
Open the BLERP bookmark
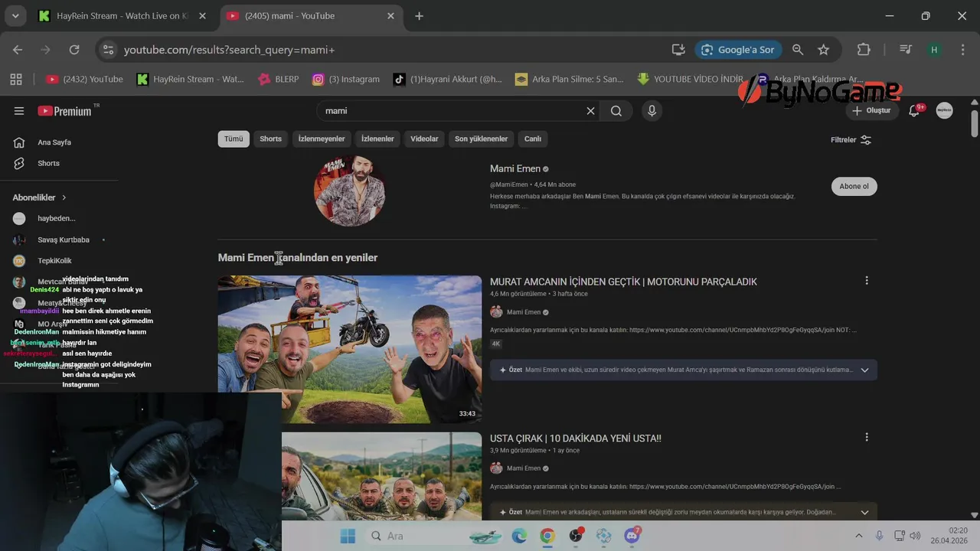(x=279, y=79)
